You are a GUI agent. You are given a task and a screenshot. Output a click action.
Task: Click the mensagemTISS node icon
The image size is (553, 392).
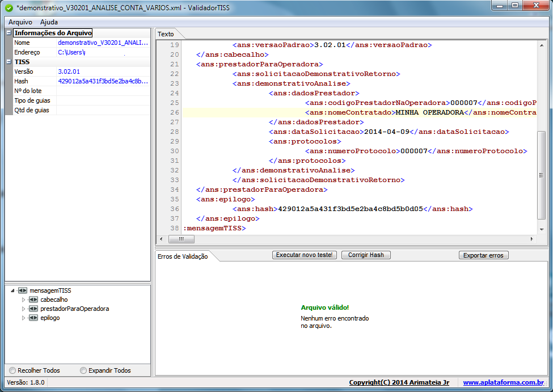23,290
